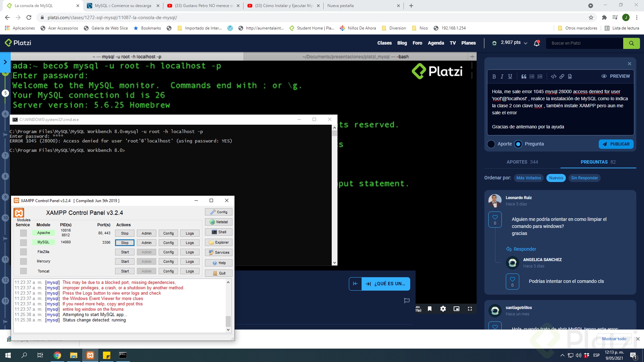Toggle Apache service checkbox in XAMPP
644x362 pixels.
point(23,233)
